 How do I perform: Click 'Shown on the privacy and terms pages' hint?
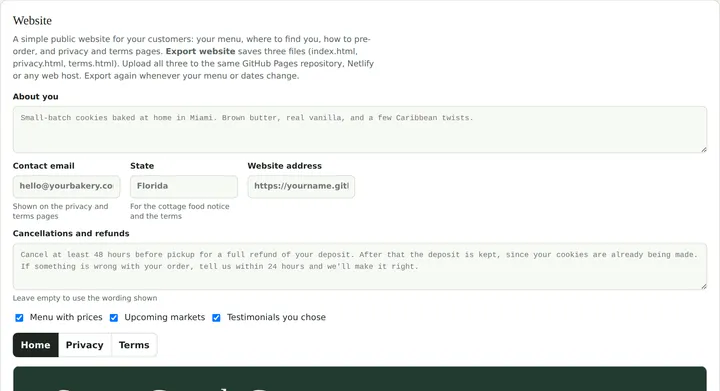click(x=61, y=211)
